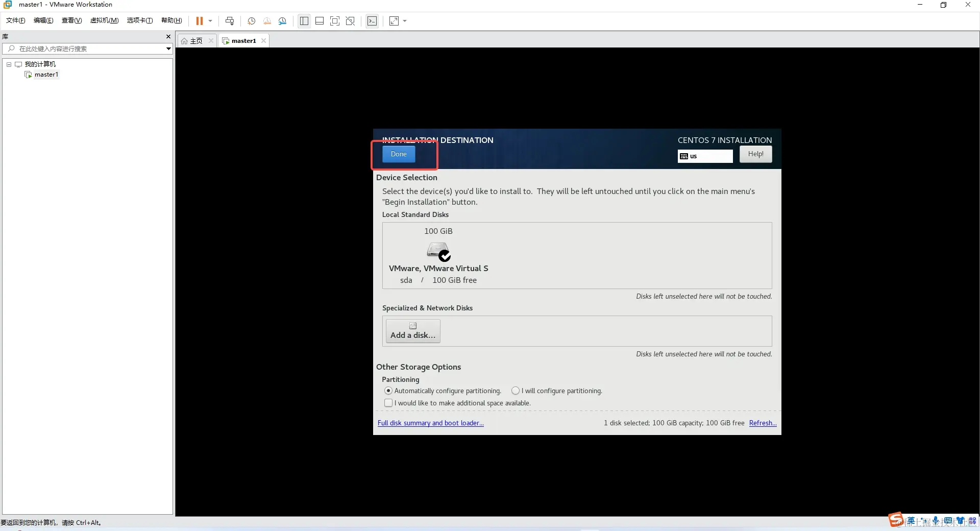The width and height of the screenshot is (980, 531).
Task: Click the VMware Workstation title bar icon
Action: pyautogui.click(x=8, y=5)
